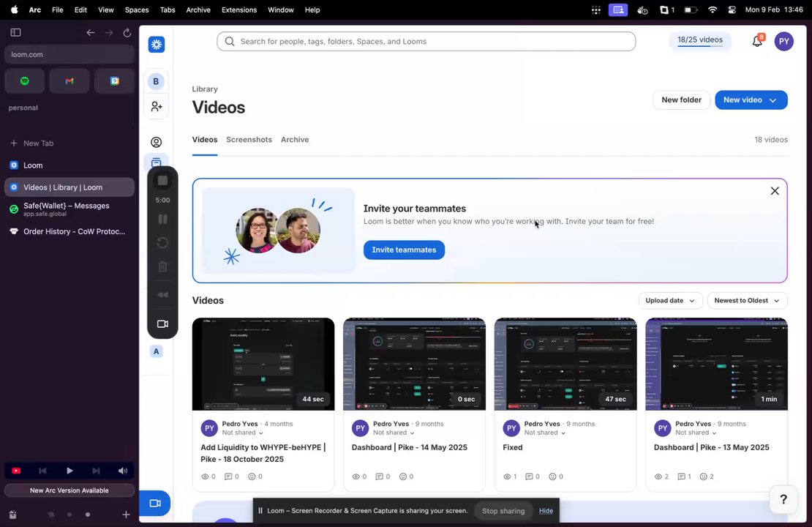The width and height of the screenshot is (812, 527).
Task: Expand Not shared on Add Liquidity video
Action: pyautogui.click(x=242, y=433)
